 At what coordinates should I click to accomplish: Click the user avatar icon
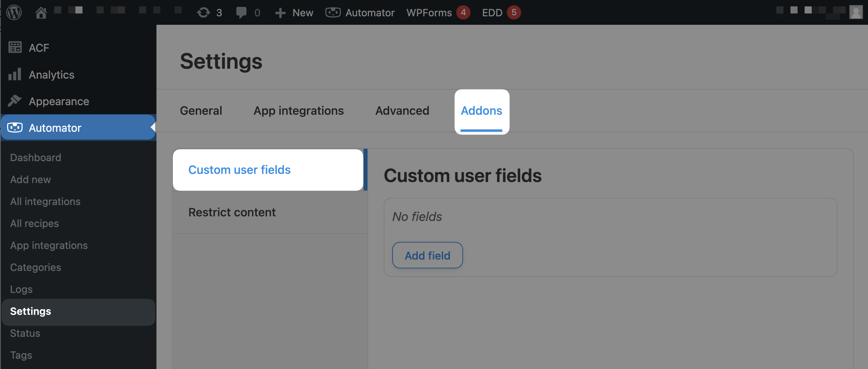856,12
